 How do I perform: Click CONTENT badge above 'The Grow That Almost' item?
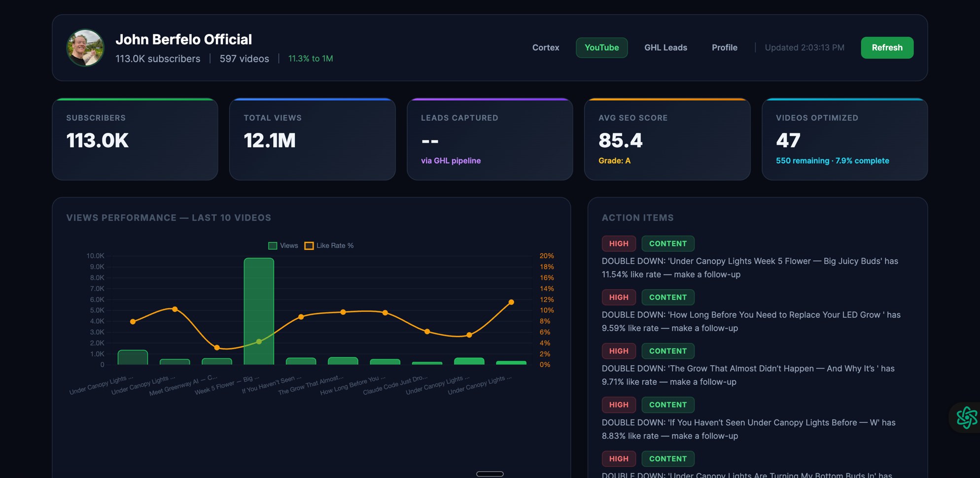(x=667, y=351)
